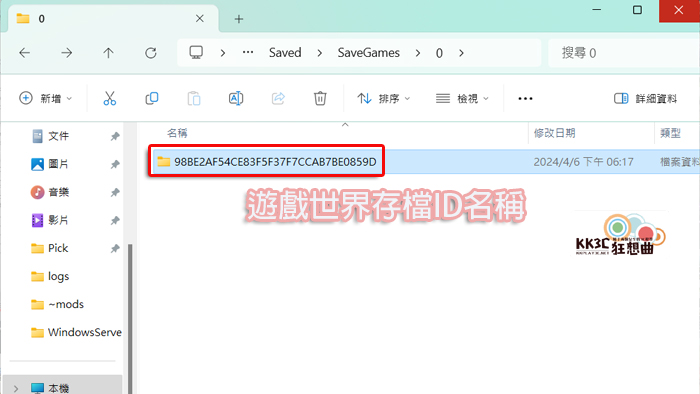Cut the selected item with scissors icon
The width and height of the screenshot is (700, 394).
point(109,98)
